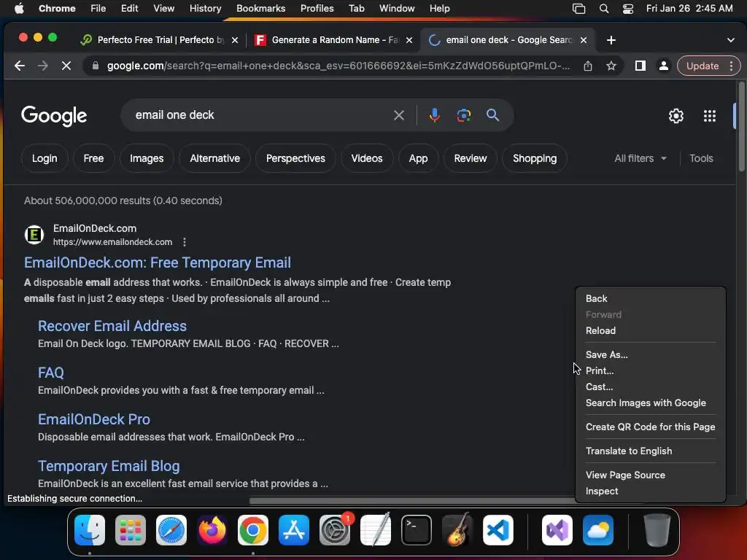Close the Generate a Random Name tab
The image size is (747, 560).
pos(409,41)
